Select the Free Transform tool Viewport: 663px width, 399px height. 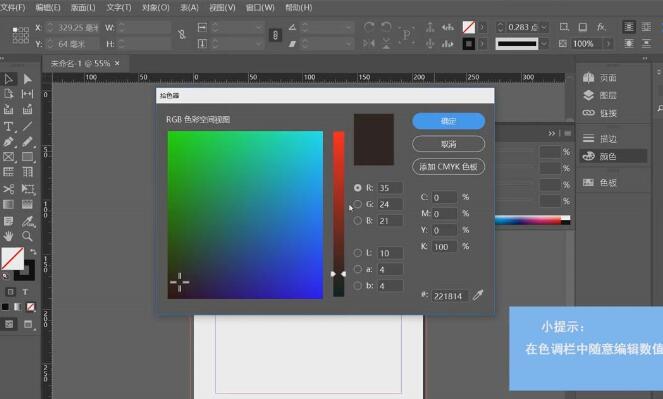(x=27, y=189)
